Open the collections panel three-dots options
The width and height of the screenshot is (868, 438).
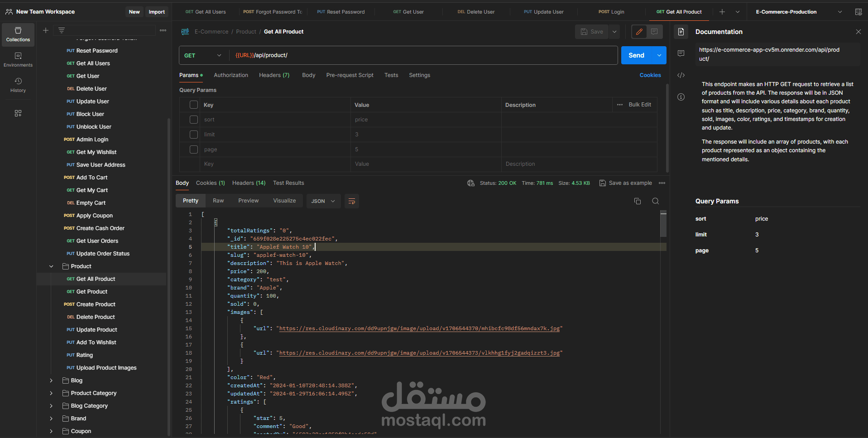click(163, 30)
